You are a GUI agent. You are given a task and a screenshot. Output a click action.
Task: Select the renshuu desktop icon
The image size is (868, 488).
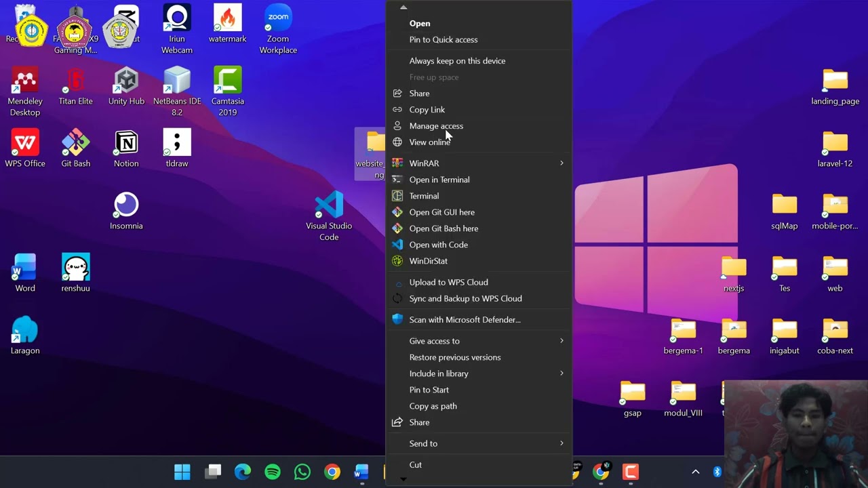click(x=75, y=273)
